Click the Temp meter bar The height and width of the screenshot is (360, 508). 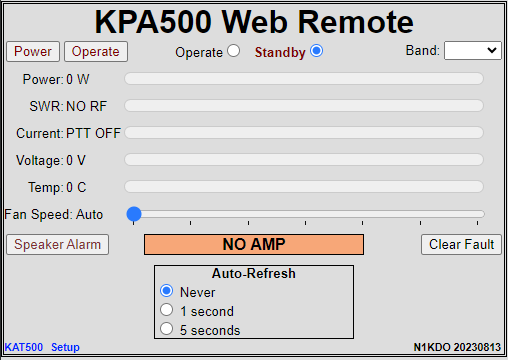pos(304,187)
